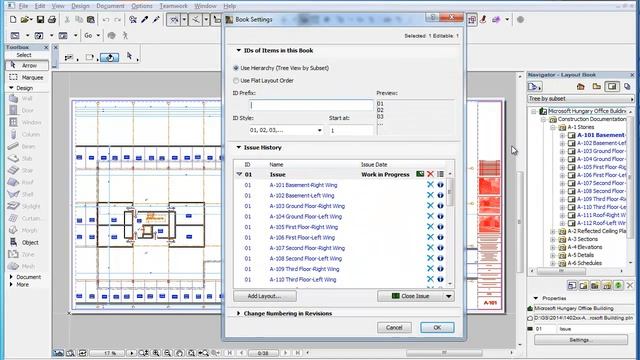Open the ID Style dropdown

click(x=286, y=130)
